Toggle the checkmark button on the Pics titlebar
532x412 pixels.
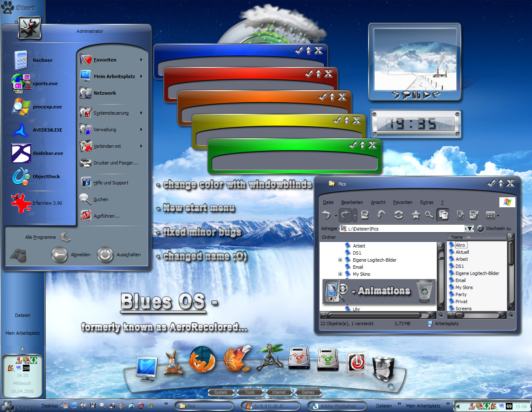(492, 183)
